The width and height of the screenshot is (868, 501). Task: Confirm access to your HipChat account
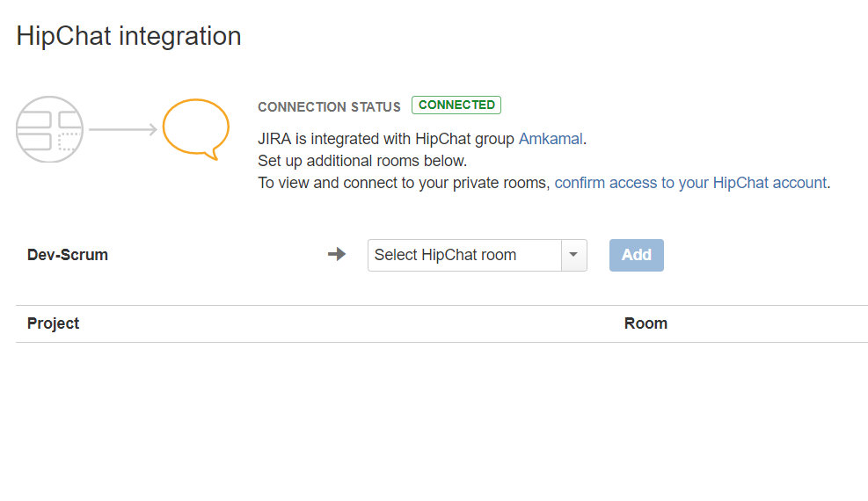[x=690, y=183]
